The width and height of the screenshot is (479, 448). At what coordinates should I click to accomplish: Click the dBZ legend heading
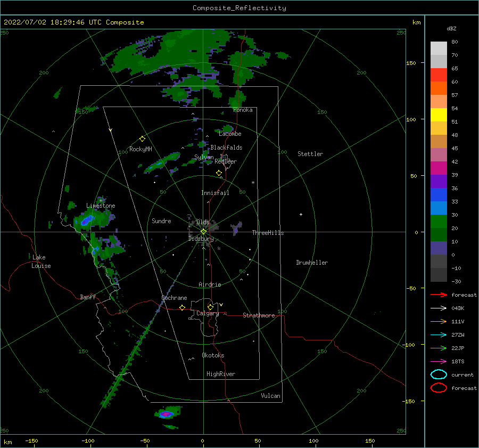451,28
